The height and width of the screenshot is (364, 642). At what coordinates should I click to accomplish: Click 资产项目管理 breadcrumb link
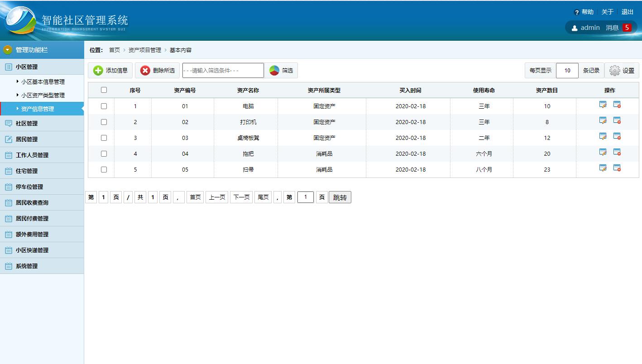(x=144, y=50)
